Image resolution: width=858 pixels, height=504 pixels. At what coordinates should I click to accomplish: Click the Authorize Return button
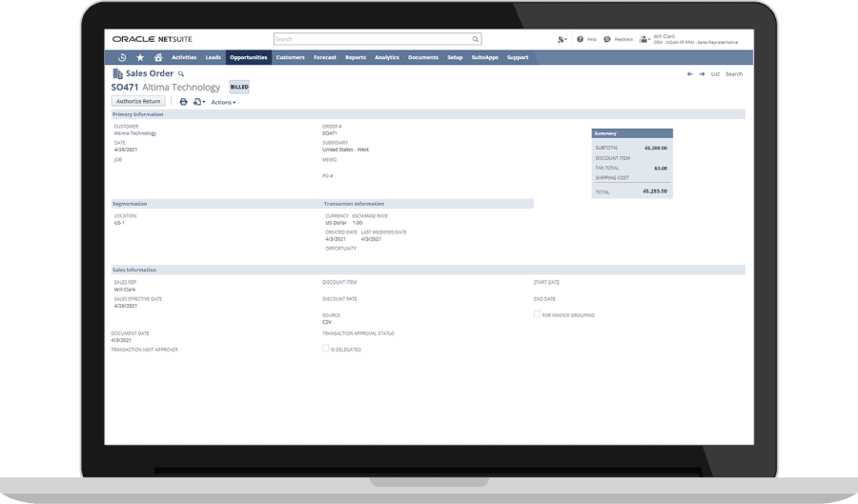point(138,101)
